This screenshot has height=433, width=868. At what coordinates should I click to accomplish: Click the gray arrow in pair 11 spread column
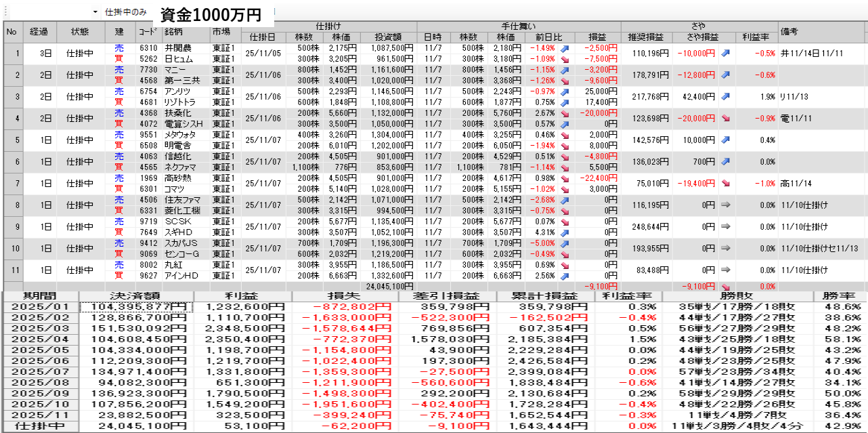click(725, 270)
